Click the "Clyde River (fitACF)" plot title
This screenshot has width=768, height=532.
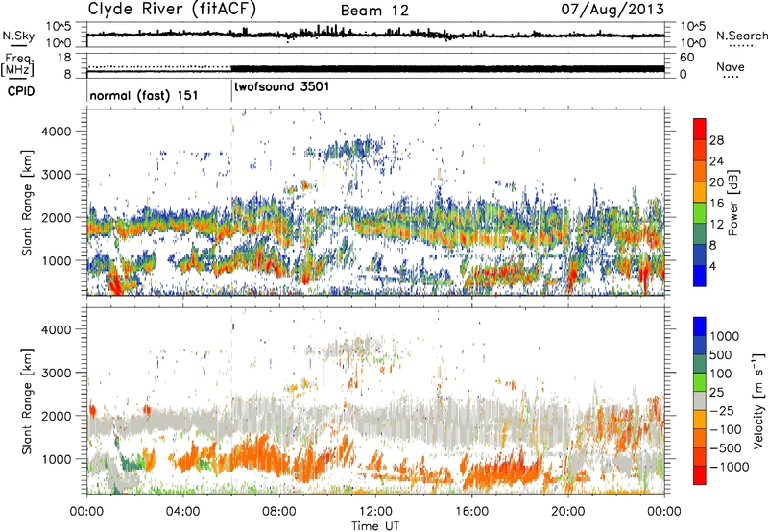coord(172,9)
